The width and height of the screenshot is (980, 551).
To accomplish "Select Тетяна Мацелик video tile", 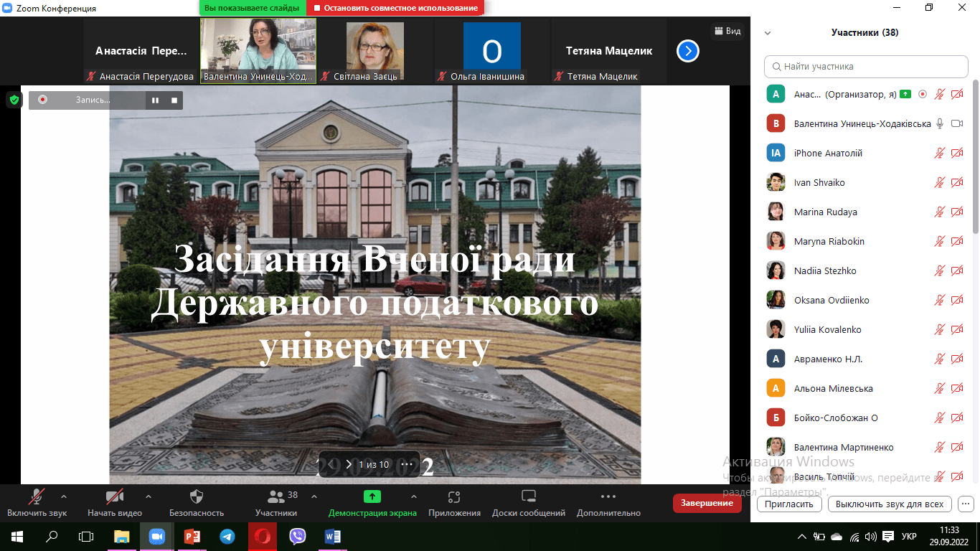I will [609, 51].
